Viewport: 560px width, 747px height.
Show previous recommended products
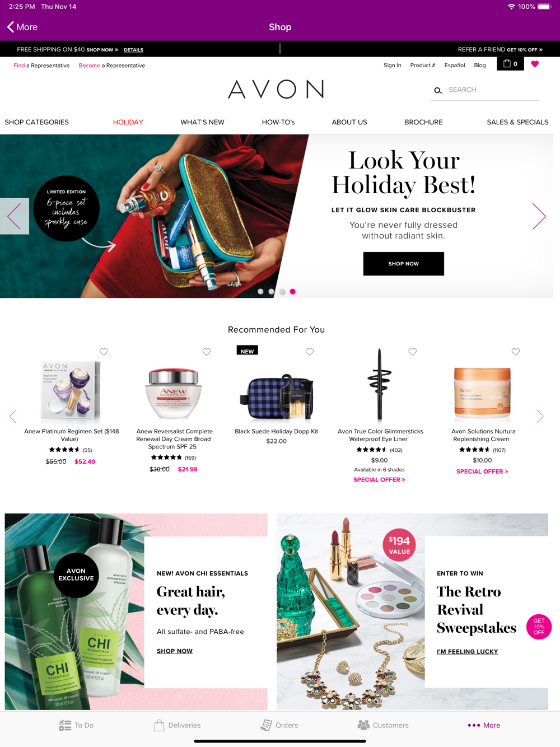(13, 416)
